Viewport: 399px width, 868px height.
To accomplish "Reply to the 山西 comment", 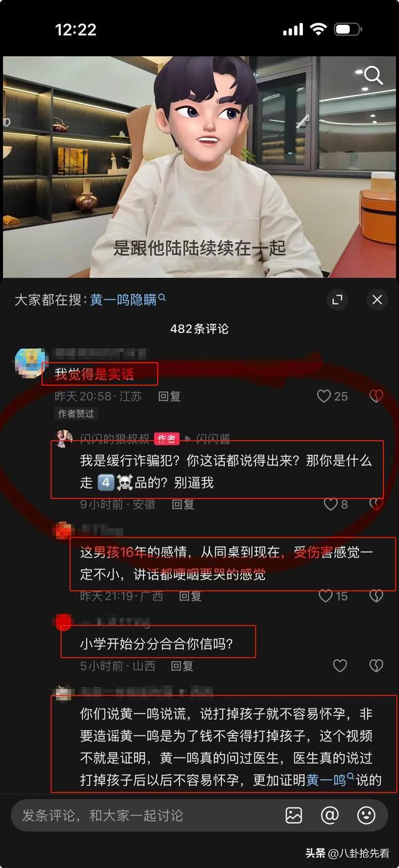I will tap(182, 666).
